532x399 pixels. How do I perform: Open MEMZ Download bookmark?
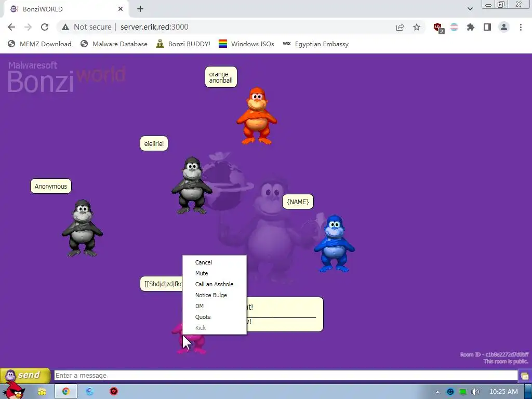[39, 44]
